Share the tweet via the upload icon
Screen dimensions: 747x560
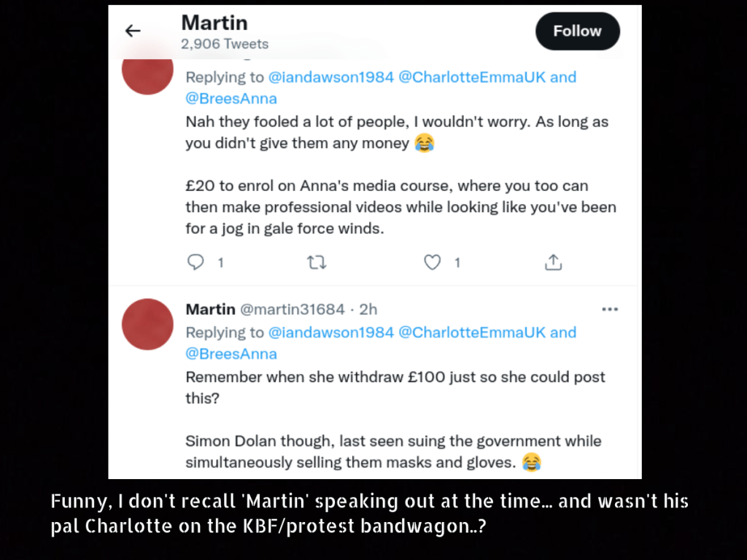pyautogui.click(x=554, y=262)
